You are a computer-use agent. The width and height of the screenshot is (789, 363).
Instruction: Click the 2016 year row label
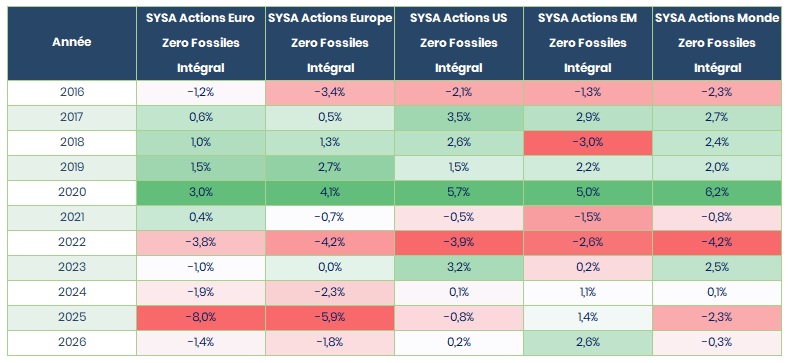click(x=72, y=92)
